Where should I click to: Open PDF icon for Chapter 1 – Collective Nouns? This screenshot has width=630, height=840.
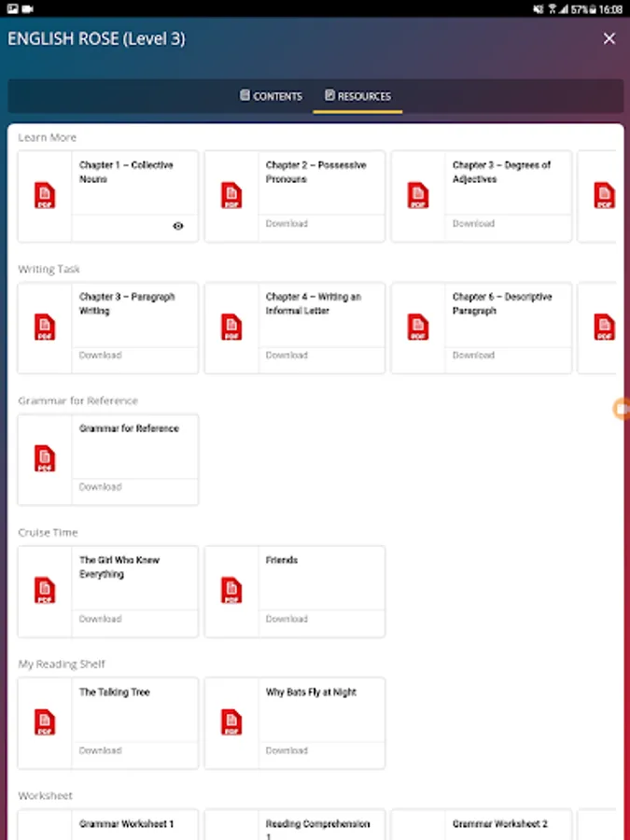(45, 196)
